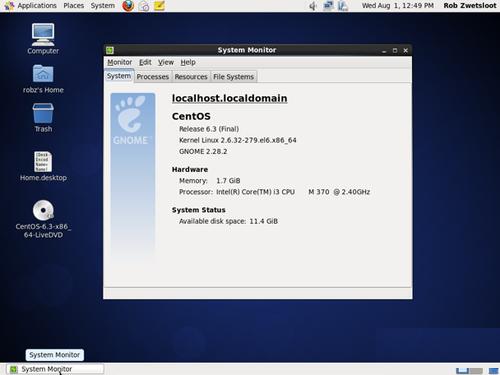Switch to the File Systems tab
500x375 pixels.
tap(234, 77)
